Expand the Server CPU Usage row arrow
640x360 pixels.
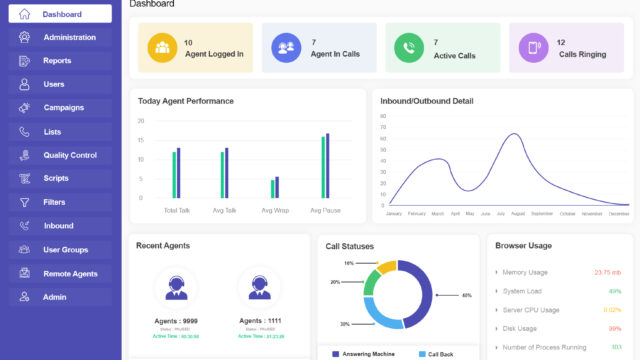tap(496, 310)
